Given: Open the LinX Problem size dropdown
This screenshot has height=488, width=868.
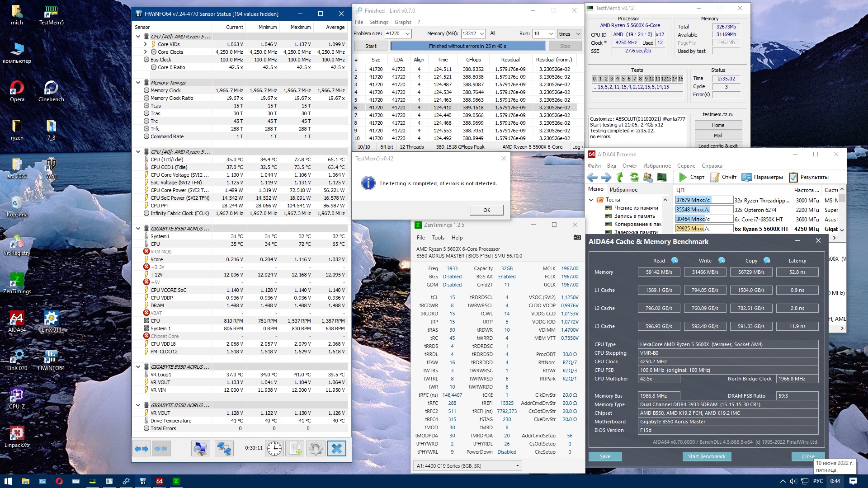Looking at the screenshot, I should (x=407, y=33).
